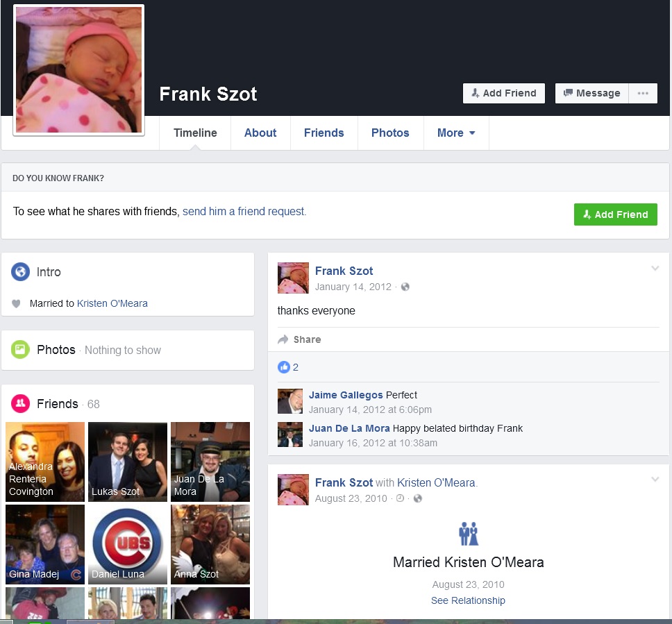The width and height of the screenshot is (672, 624).
Task: Open Juan De La Mora commenter avatar
Action: 290,435
